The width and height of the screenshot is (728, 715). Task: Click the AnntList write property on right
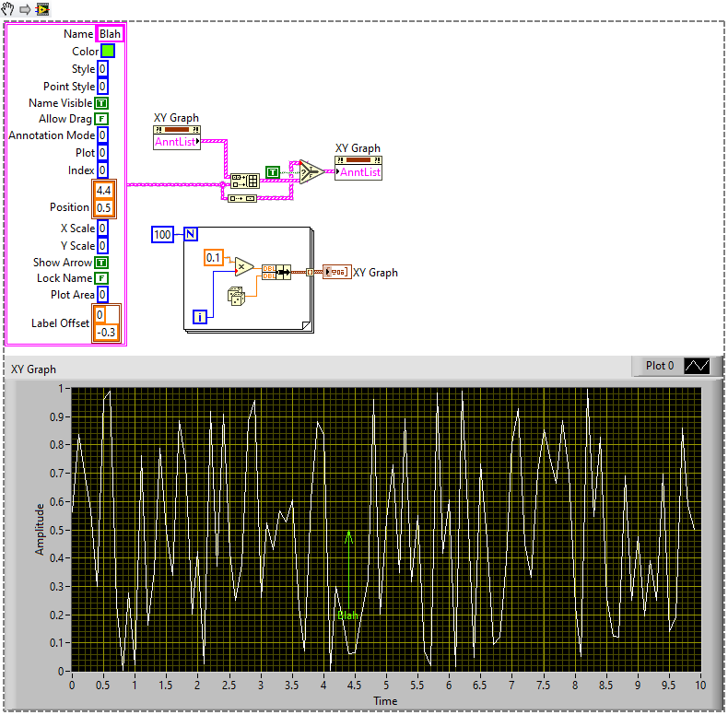click(358, 172)
